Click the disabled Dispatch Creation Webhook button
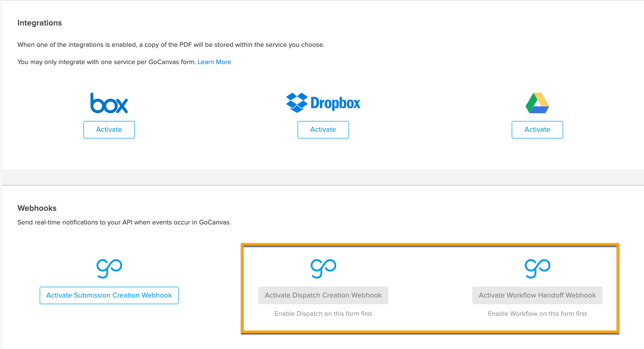This screenshot has height=349, width=644. [323, 295]
